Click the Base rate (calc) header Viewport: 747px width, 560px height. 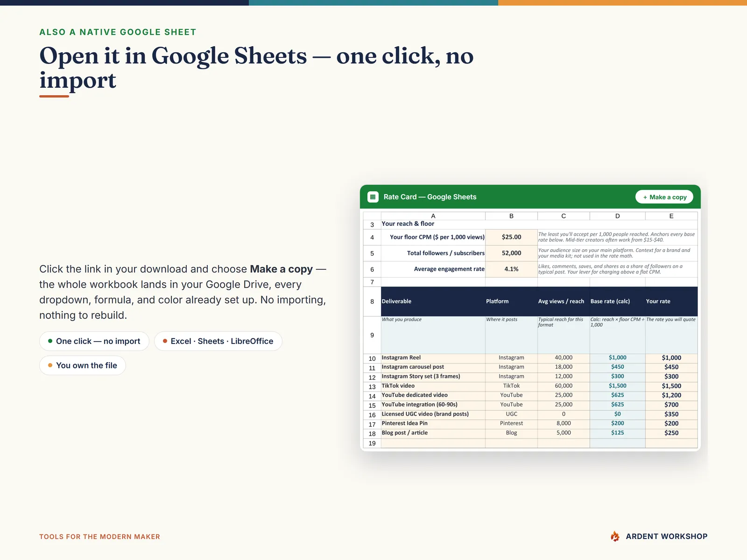(x=617, y=301)
